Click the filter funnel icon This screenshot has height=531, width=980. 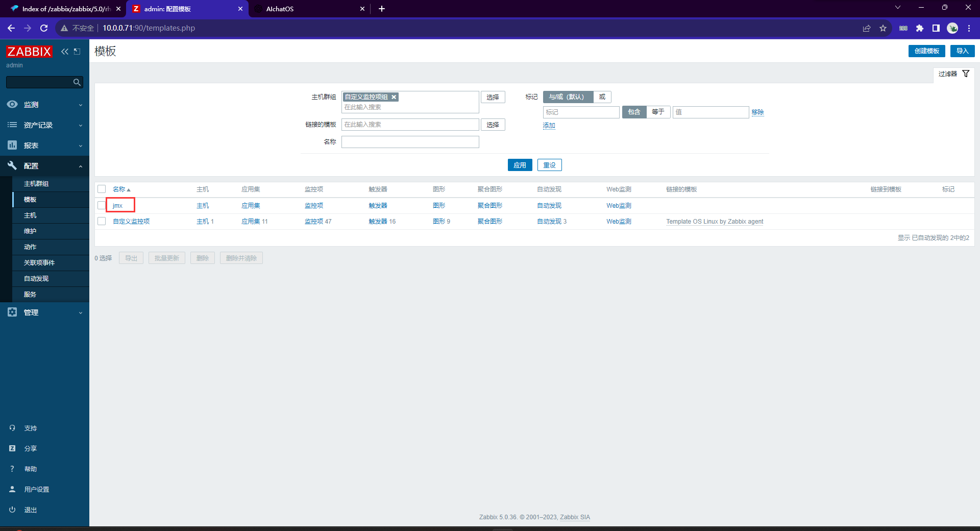click(966, 74)
